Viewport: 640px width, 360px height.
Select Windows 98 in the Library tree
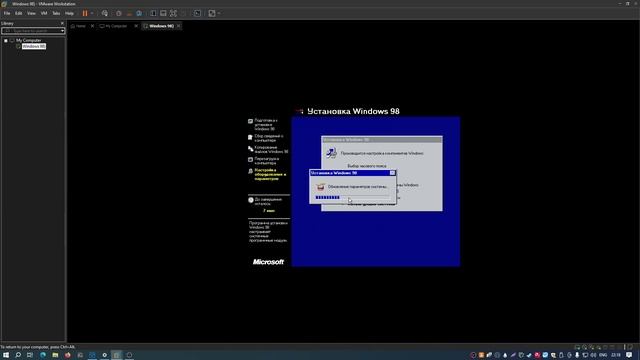tap(34, 46)
